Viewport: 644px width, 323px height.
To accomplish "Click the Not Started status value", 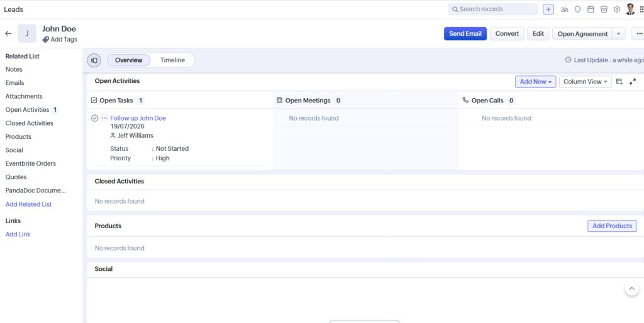I will tap(172, 148).
